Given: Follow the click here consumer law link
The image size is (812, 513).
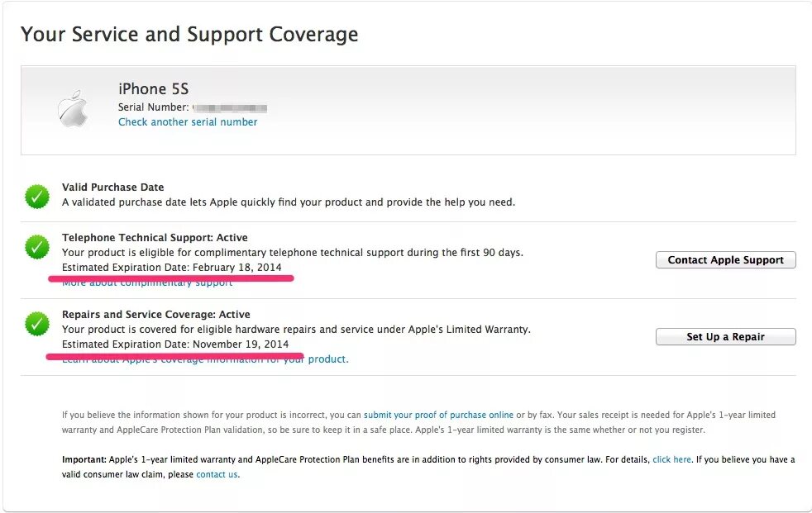Looking at the screenshot, I should 671,459.
